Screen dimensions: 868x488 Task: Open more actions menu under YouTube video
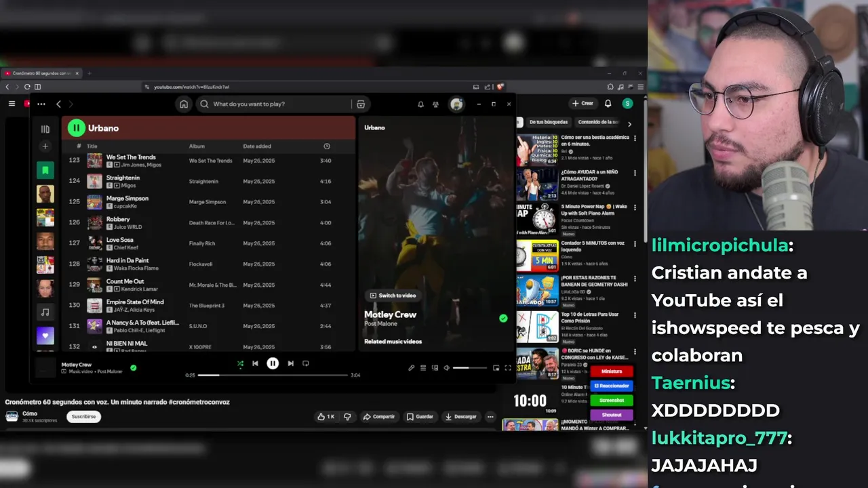490,417
